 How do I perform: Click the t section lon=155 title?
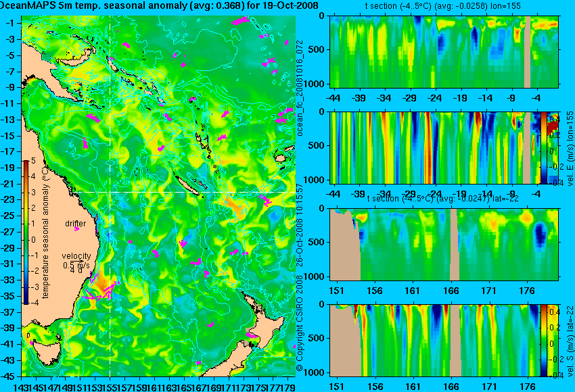443,6
